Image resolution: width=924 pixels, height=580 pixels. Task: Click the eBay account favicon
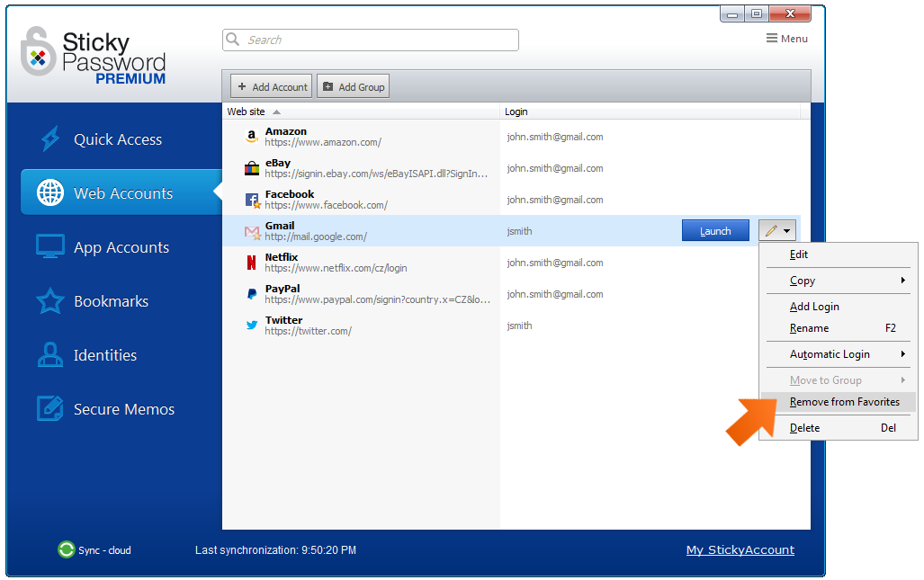(252, 168)
